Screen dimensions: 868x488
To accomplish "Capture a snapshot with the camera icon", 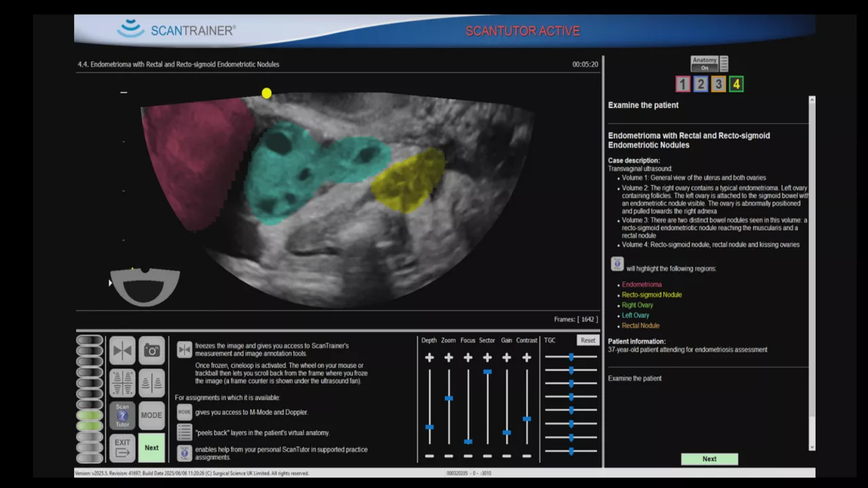I will [152, 350].
